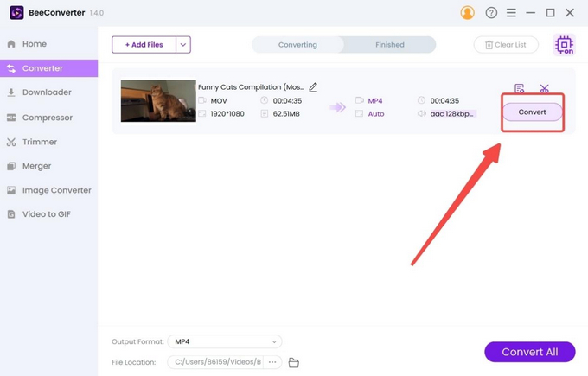588x376 pixels.
Task: Click the Convert button for the cat video
Action: pyautogui.click(x=532, y=112)
